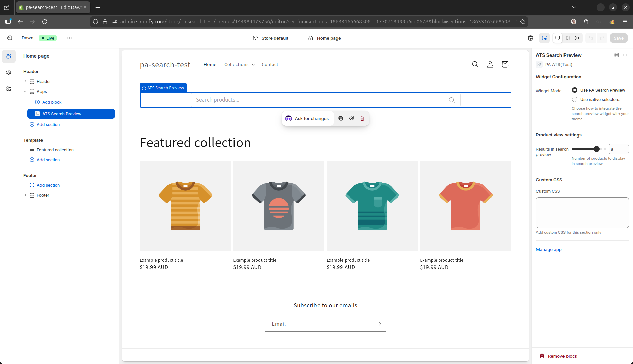Select Use native selectors option
633x364 pixels.
[x=575, y=99]
